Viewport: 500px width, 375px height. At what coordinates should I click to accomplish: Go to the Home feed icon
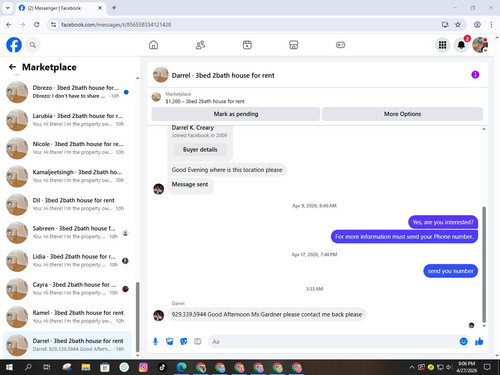pos(153,45)
